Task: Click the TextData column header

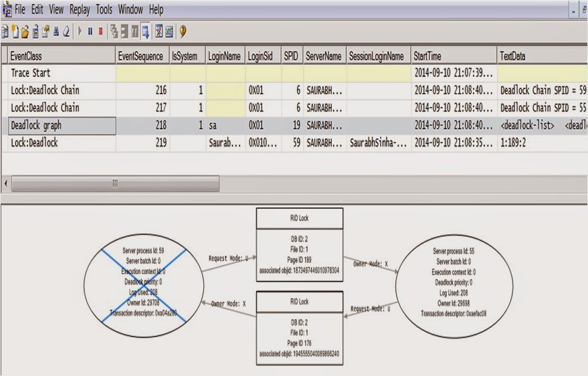Action: point(543,56)
